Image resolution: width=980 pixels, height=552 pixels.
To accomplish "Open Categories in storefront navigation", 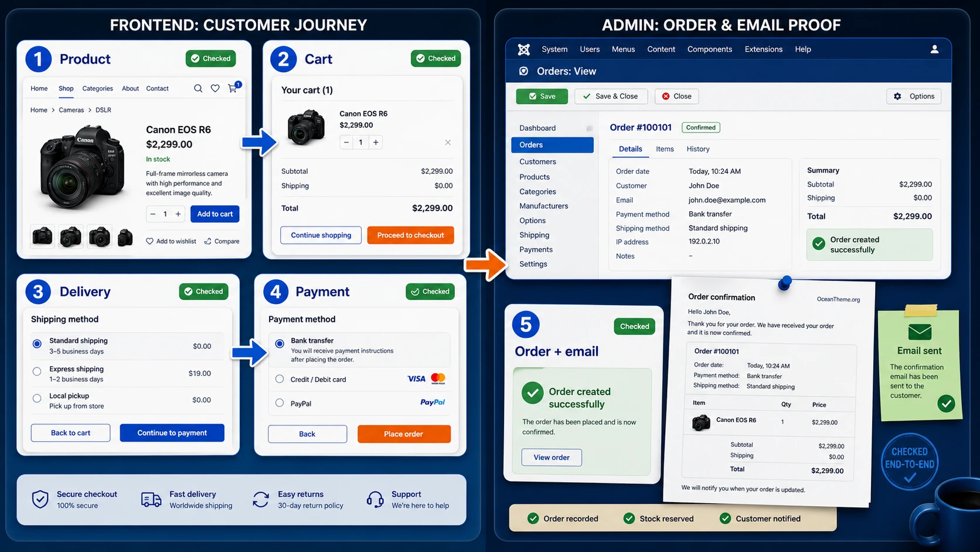I will 97,89.
